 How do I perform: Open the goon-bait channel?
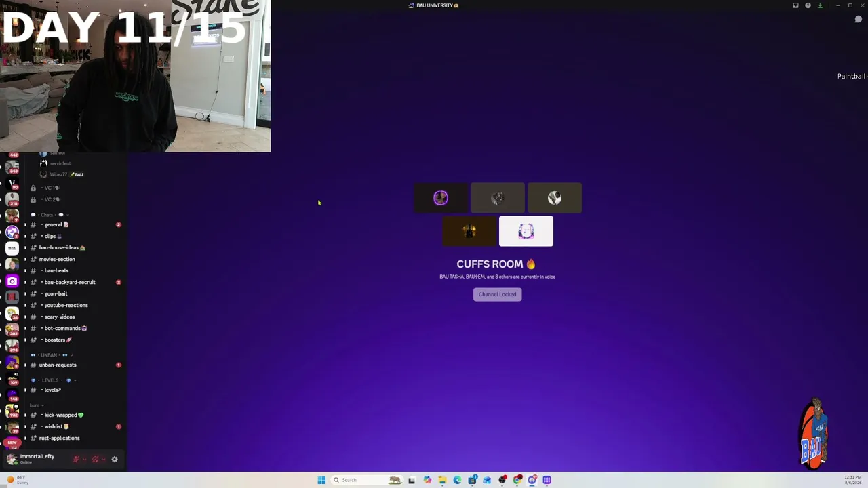click(73, 293)
